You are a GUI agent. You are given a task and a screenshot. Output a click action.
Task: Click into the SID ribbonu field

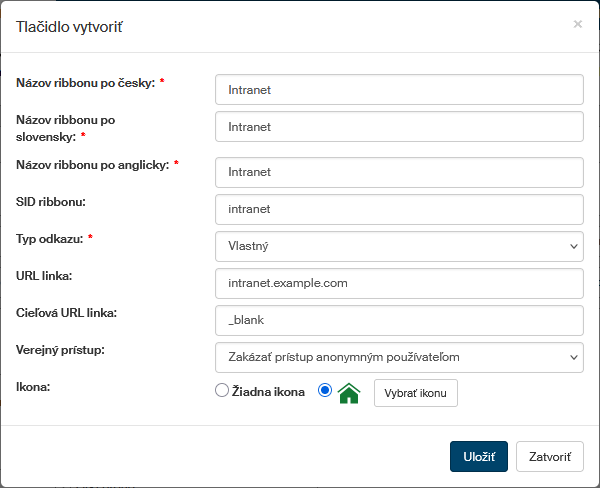pyautogui.click(x=399, y=209)
